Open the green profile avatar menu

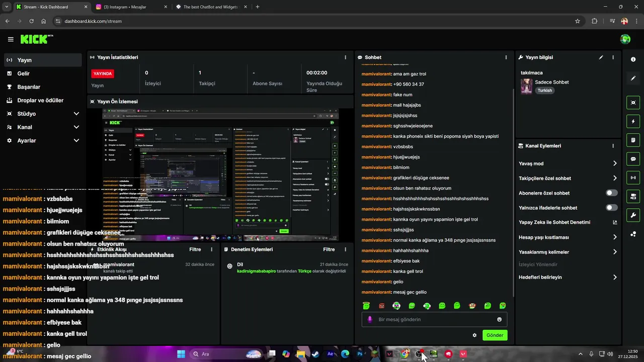(625, 39)
